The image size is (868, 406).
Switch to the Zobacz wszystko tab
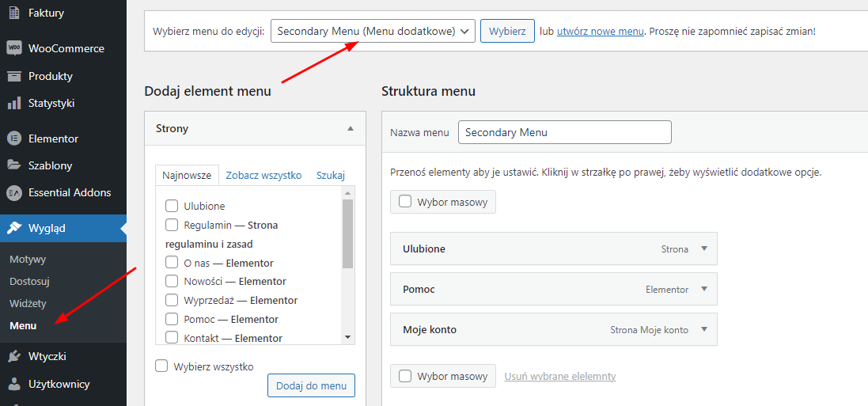click(x=263, y=175)
